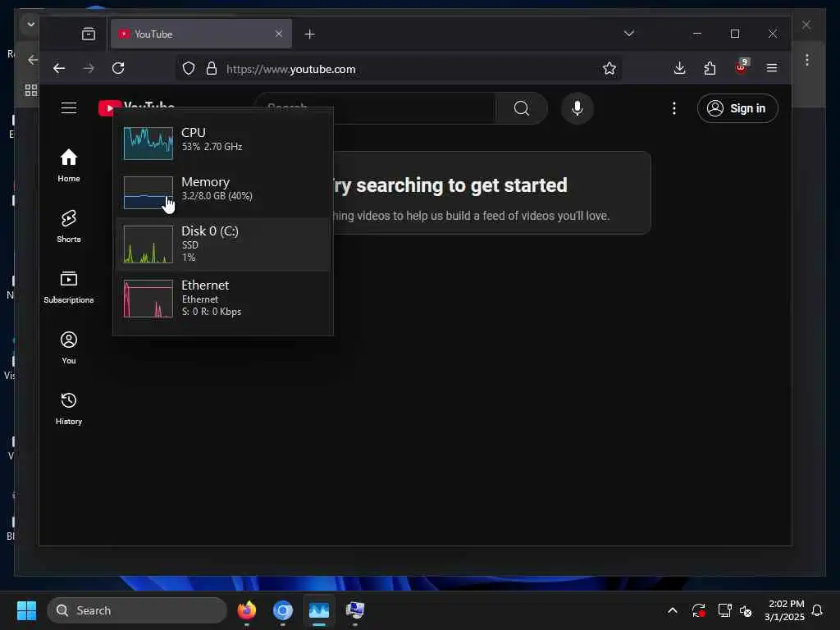Image resolution: width=840 pixels, height=630 pixels.
Task: Select Ethernet performance entry
Action: click(223, 299)
